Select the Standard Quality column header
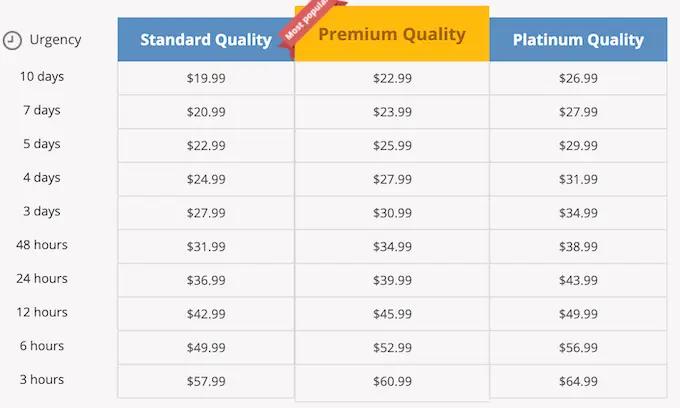The image size is (680, 408). pyautogui.click(x=206, y=39)
